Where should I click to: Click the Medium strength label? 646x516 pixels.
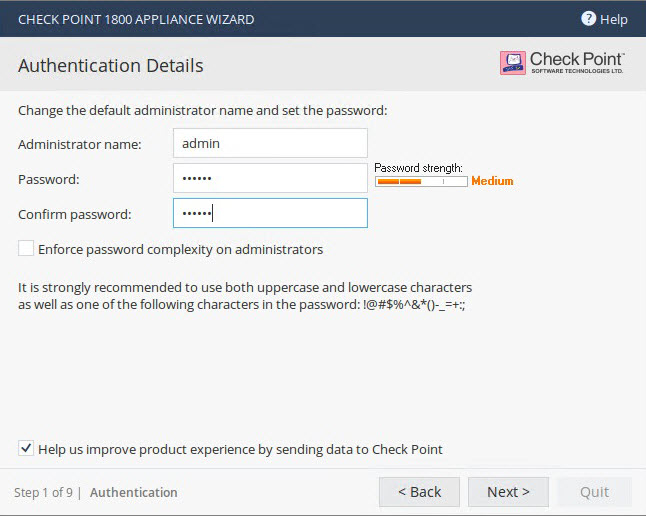click(x=492, y=181)
